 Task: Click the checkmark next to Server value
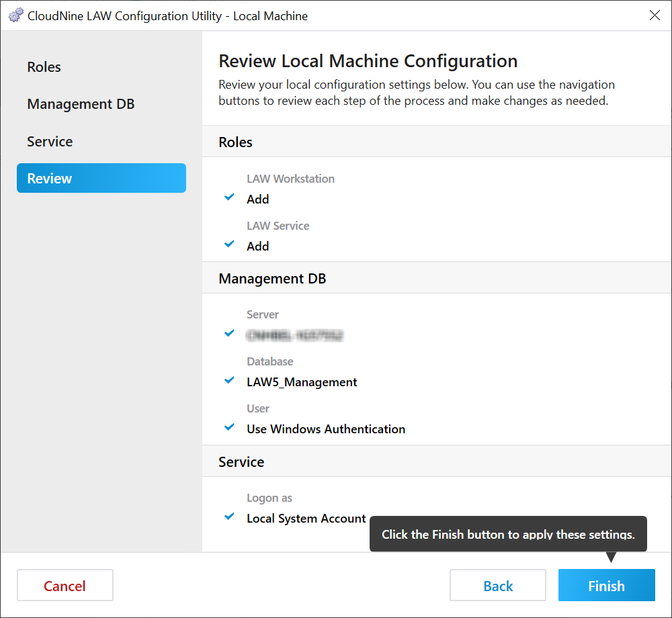point(229,333)
